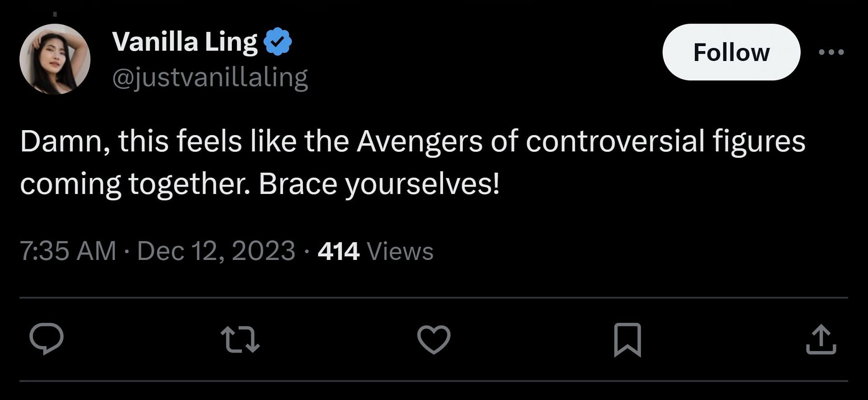The image size is (868, 400).
Task: Open the Vanilla Ling display name link
Action: (185, 42)
